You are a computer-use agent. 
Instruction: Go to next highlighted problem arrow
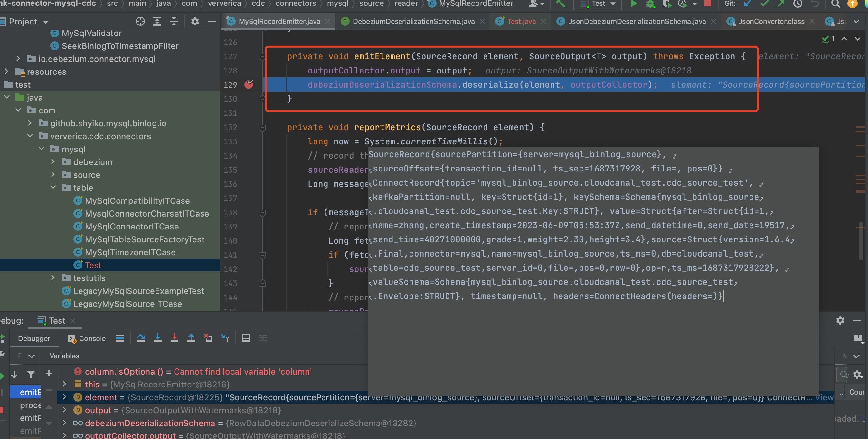coord(857,39)
